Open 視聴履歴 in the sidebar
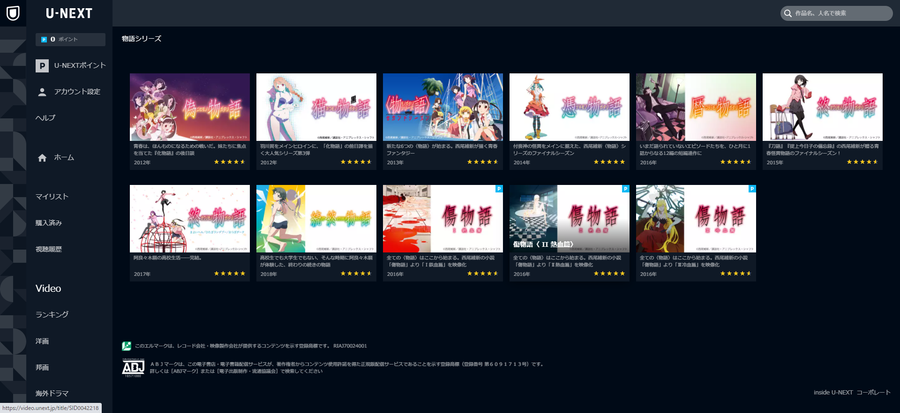The width and height of the screenshot is (900, 413). [x=49, y=250]
